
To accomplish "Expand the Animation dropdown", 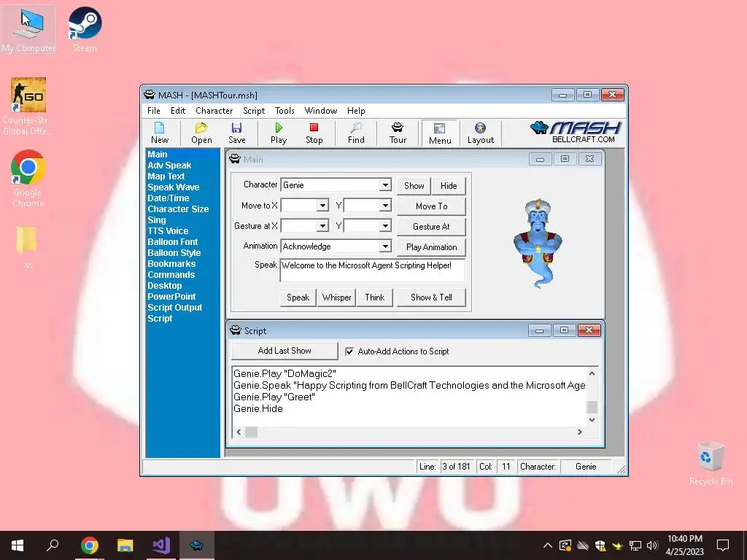I will [x=385, y=246].
